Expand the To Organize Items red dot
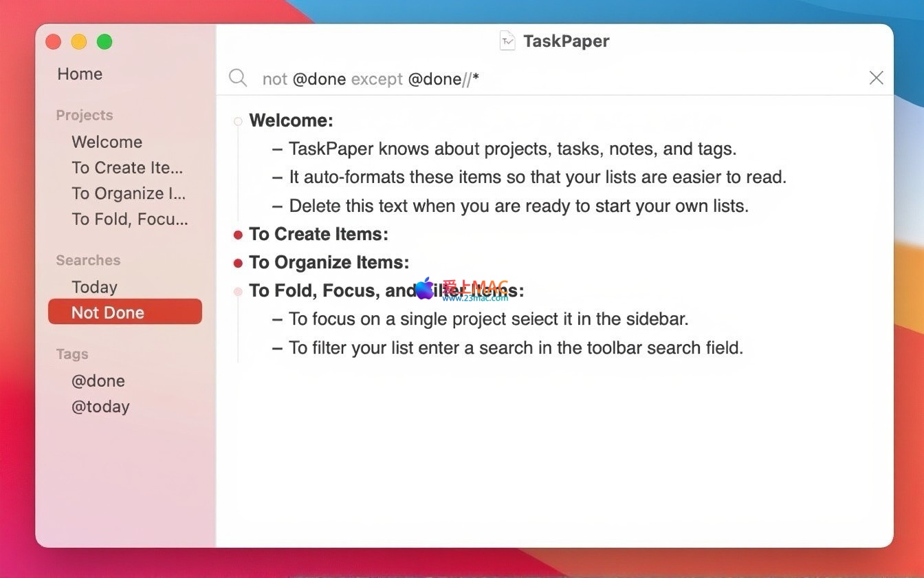This screenshot has height=578, width=924. (x=238, y=264)
